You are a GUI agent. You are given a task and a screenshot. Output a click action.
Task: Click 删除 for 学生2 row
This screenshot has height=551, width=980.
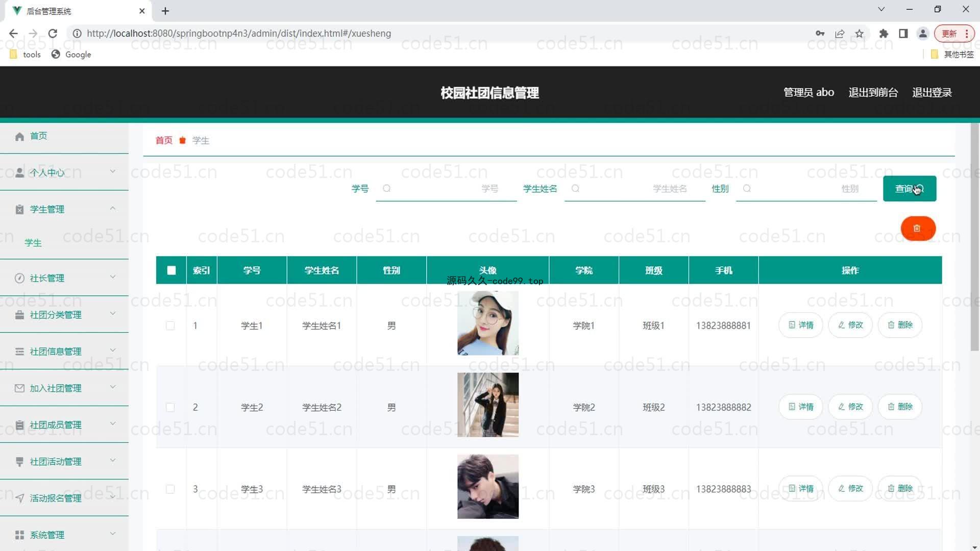coord(900,407)
